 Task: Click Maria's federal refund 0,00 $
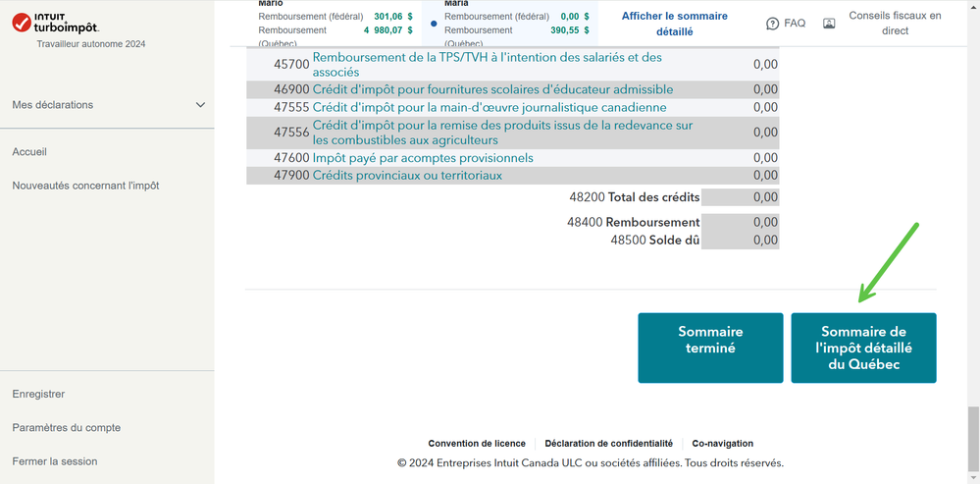pyautogui.click(x=575, y=17)
